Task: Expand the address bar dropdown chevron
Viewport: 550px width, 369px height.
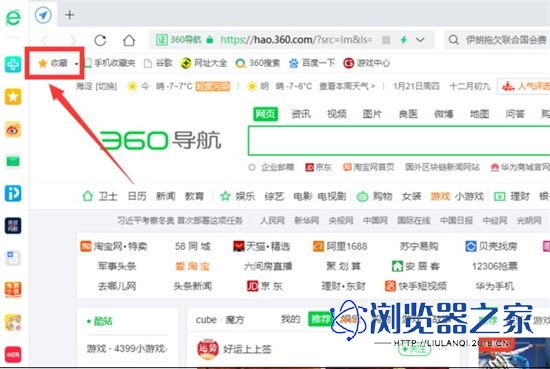Action: (420, 40)
